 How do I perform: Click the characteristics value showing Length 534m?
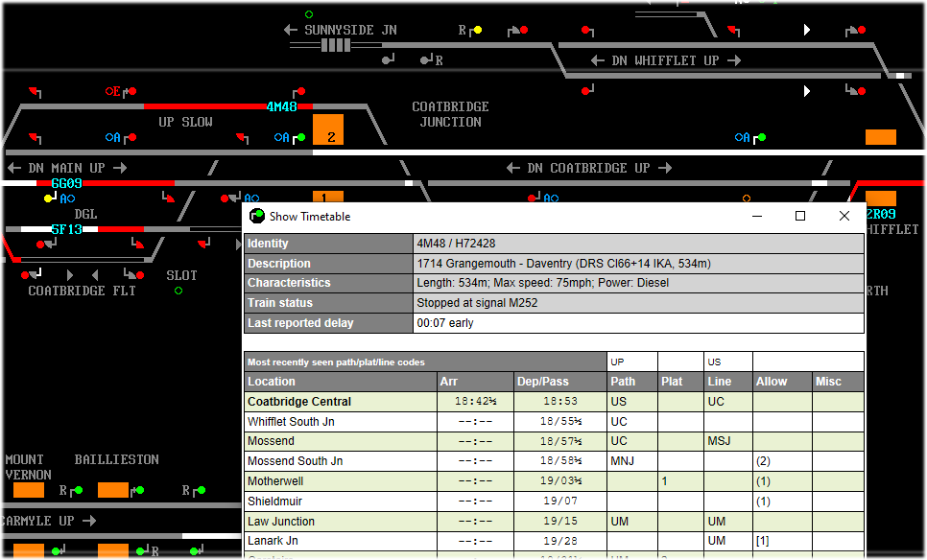point(638,283)
